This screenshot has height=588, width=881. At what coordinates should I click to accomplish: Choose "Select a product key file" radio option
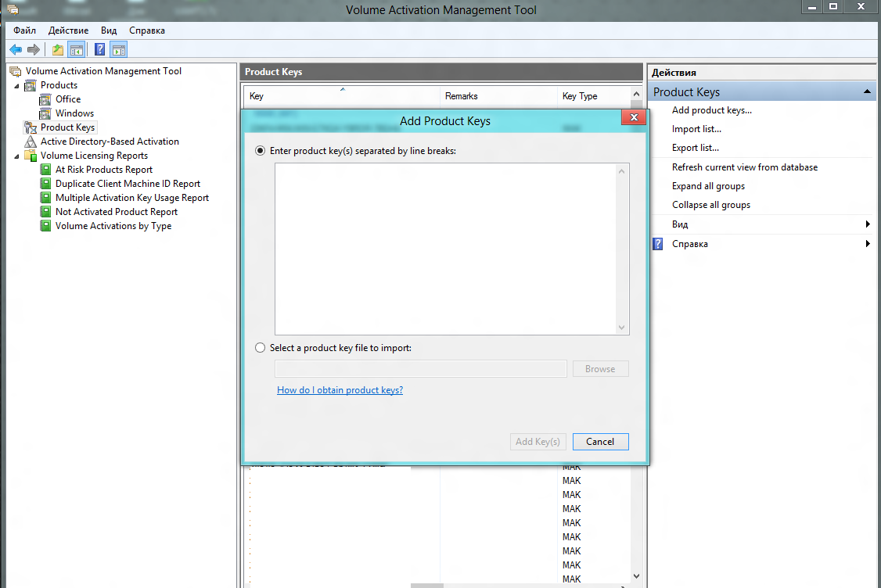coord(261,348)
